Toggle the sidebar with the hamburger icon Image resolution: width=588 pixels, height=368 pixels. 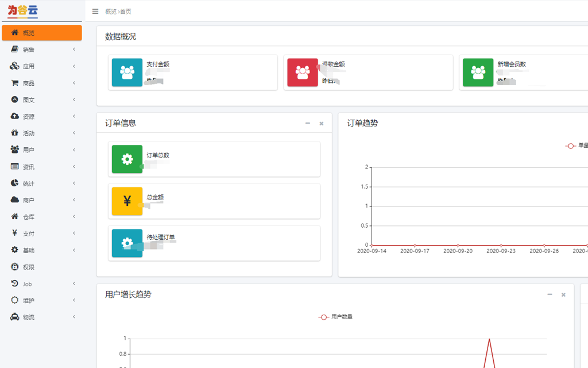[x=95, y=11]
